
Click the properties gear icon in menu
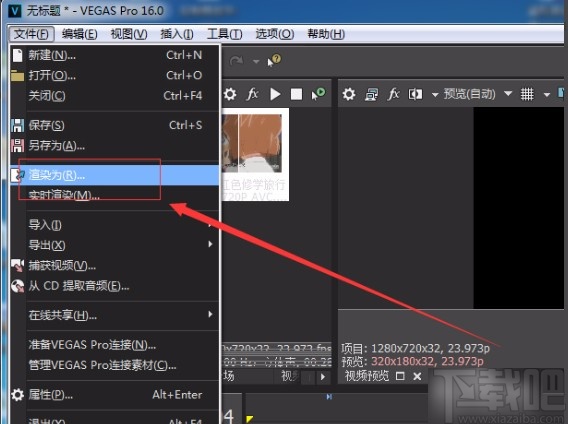tap(17, 395)
